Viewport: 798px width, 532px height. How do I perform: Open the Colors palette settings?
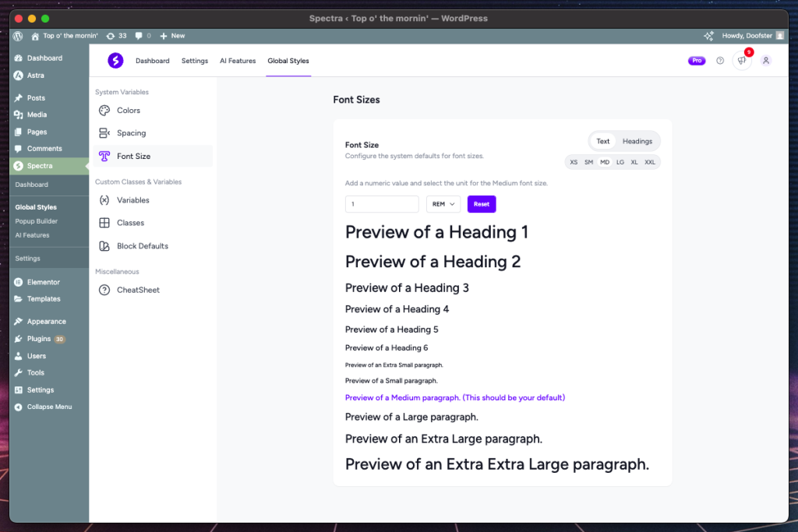pos(128,111)
